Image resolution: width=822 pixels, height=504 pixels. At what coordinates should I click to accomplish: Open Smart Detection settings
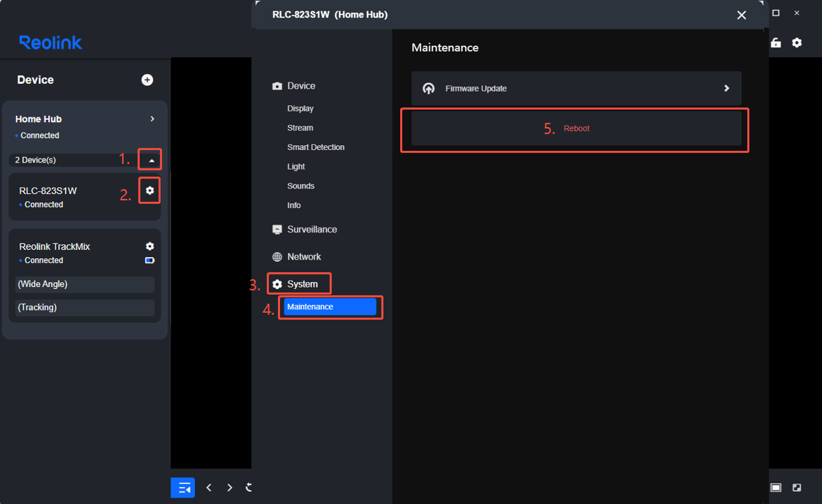click(x=316, y=147)
